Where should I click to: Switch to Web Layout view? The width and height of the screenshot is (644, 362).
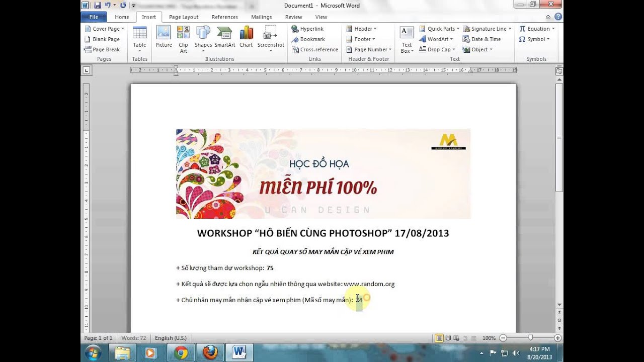pos(456,338)
